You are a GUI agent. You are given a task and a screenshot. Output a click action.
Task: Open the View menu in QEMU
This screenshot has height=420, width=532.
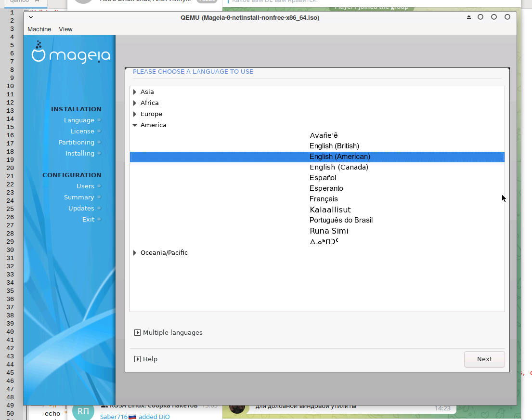click(x=65, y=29)
